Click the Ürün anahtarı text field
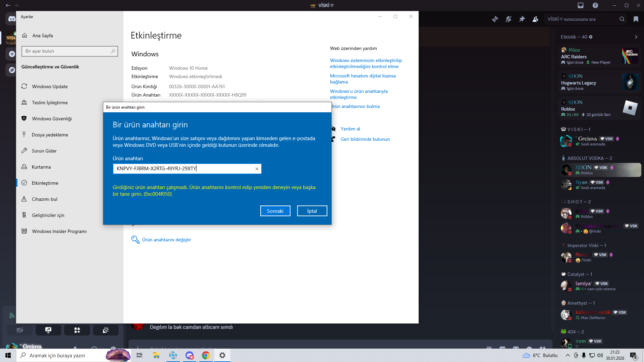 click(x=187, y=169)
